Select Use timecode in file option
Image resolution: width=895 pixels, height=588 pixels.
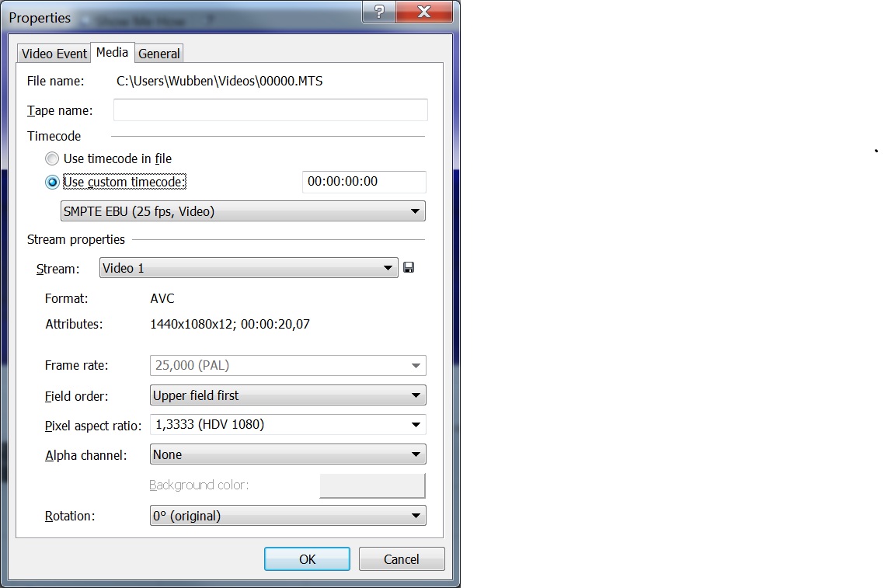(x=52, y=158)
